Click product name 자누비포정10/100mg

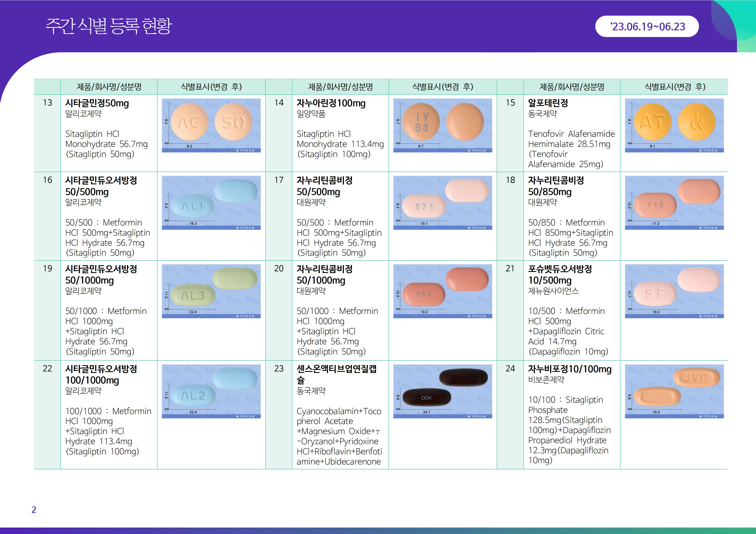[570, 369]
